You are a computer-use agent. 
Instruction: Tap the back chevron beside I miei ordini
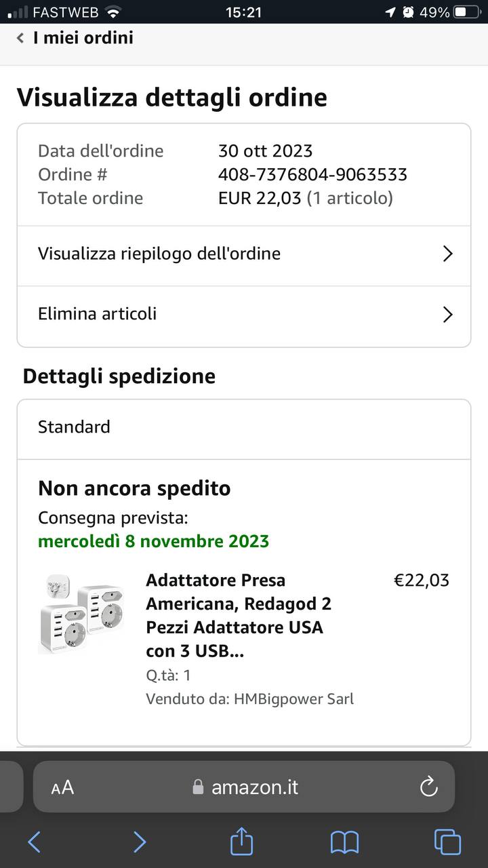coord(20,38)
